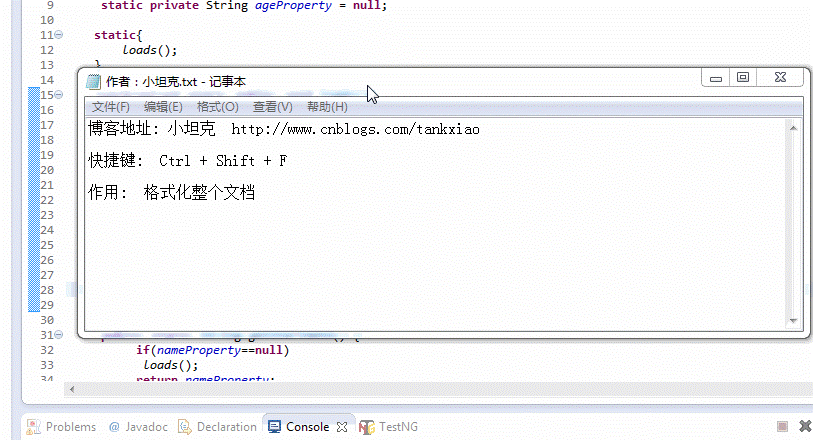Close the Notepad window

coord(780,78)
